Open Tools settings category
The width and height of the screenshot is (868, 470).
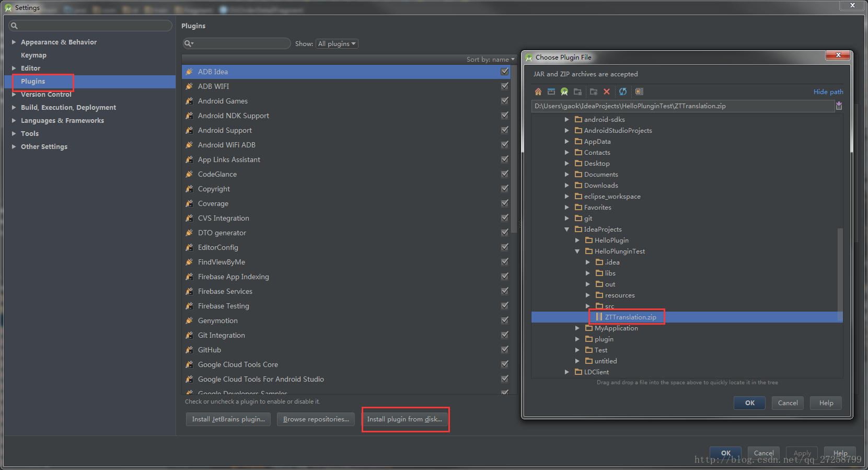(30, 133)
